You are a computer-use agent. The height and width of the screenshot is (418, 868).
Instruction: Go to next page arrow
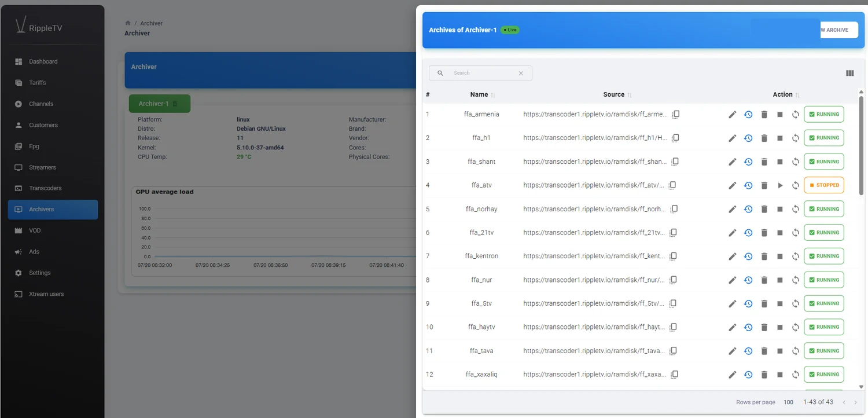point(856,402)
